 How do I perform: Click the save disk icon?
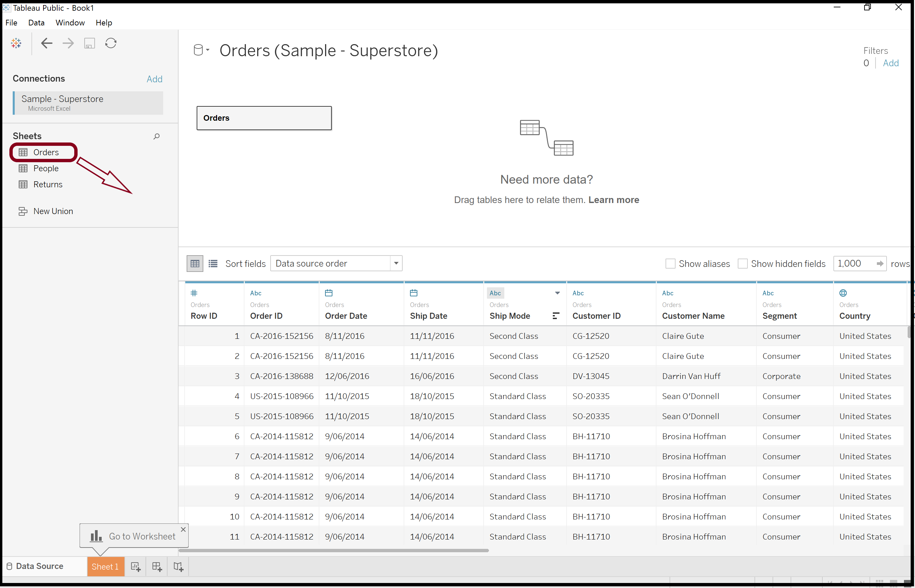coord(89,43)
